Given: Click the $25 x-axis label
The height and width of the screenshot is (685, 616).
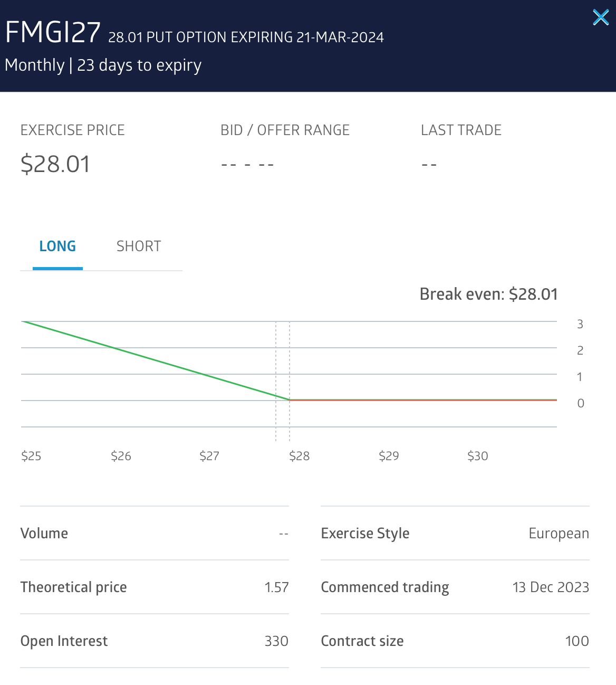Looking at the screenshot, I should tap(31, 456).
